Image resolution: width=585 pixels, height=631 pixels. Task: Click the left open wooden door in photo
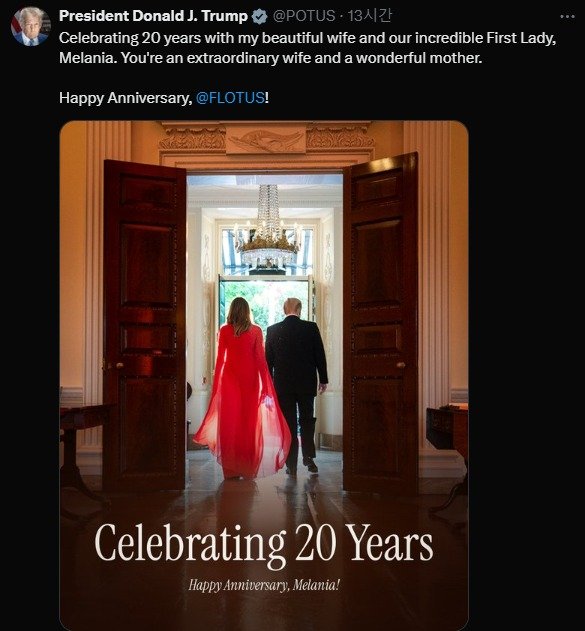coord(144,325)
